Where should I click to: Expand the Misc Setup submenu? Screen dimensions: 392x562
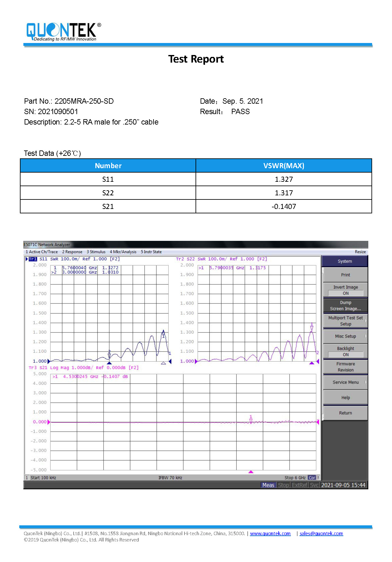click(345, 336)
